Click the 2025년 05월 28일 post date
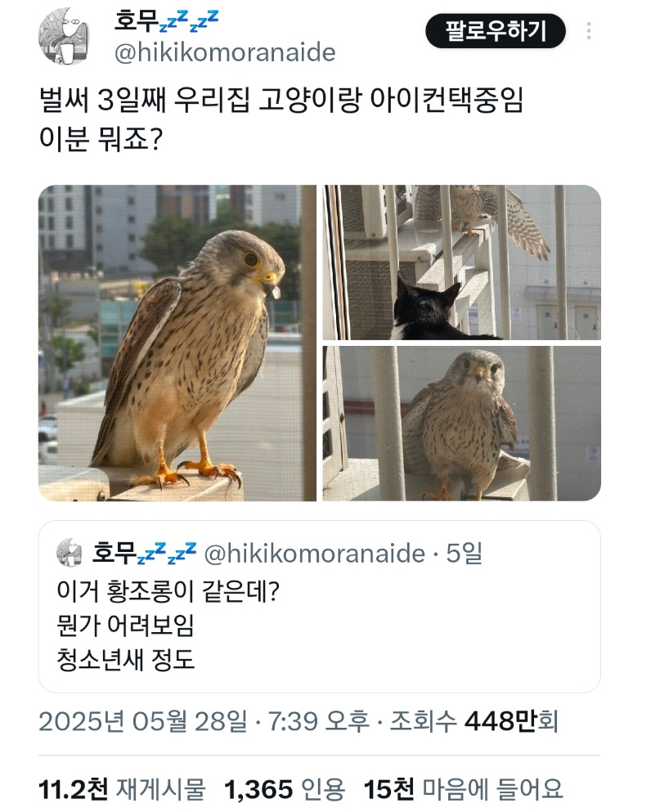The width and height of the screenshot is (660, 812). click(x=143, y=721)
